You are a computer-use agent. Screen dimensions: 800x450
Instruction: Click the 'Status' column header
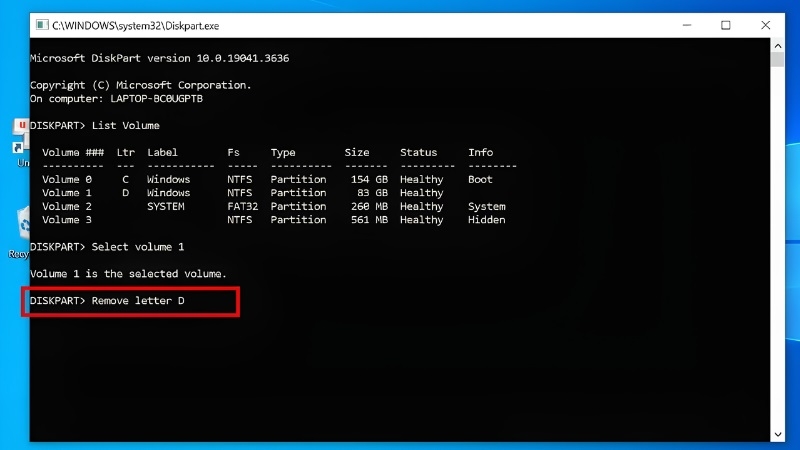[418, 153]
